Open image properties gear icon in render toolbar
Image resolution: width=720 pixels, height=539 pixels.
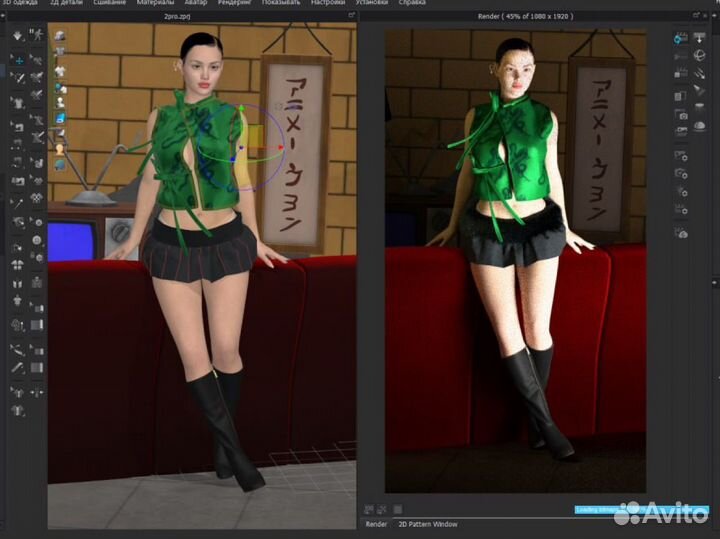click(x=681, y=156)
